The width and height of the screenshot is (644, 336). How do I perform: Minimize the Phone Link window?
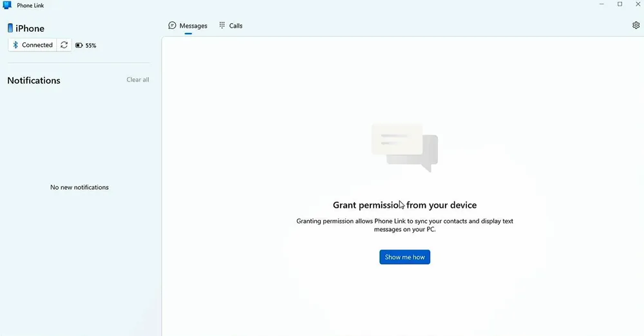point(601,5)
